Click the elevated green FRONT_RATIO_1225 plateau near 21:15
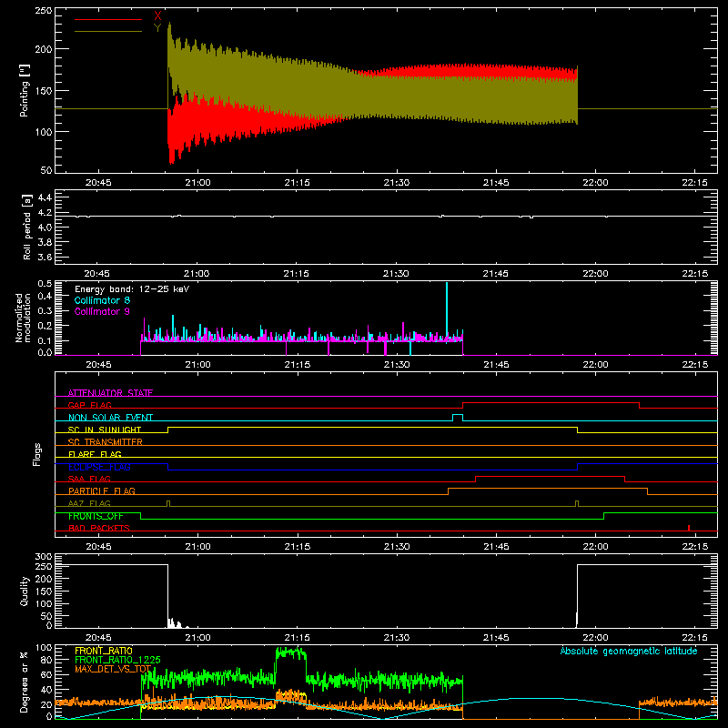 point(290,652)
